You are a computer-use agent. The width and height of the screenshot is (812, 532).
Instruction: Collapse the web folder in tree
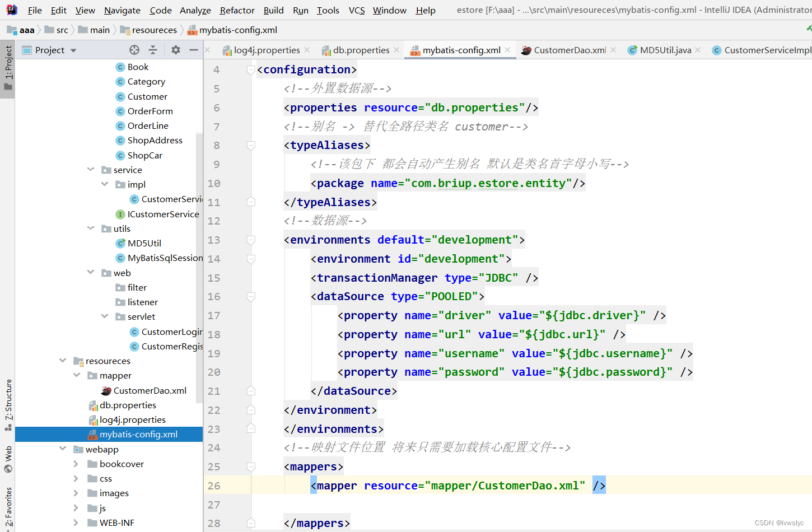tap(91, 272)
